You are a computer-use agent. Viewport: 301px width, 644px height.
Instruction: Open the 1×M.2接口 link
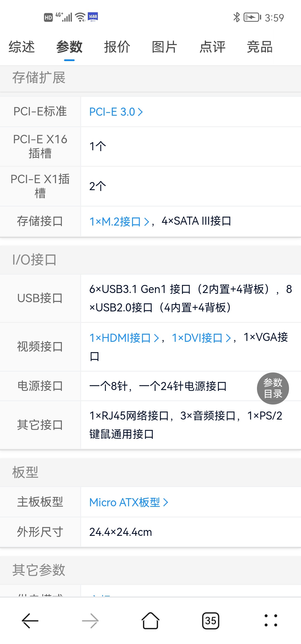click(x=119, y=222)
